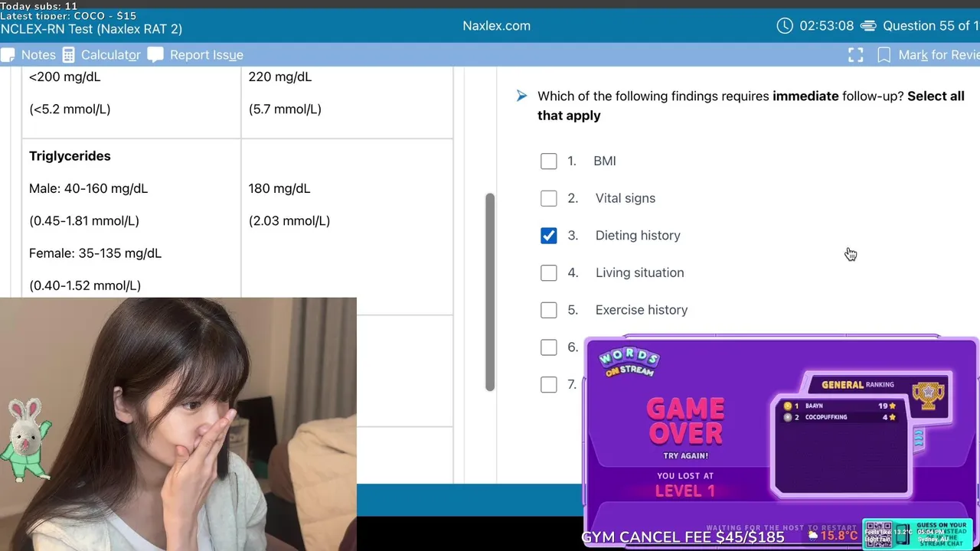Click the 180 mg/dL triglycerides result
This screenshot has height=551, width=980.
279,188
